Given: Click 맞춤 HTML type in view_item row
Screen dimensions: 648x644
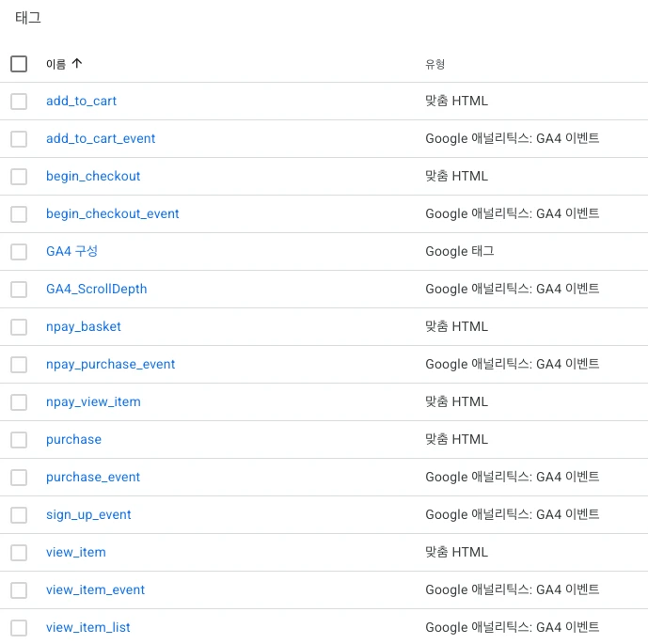Looking at the screenshot, I should 457,552.
